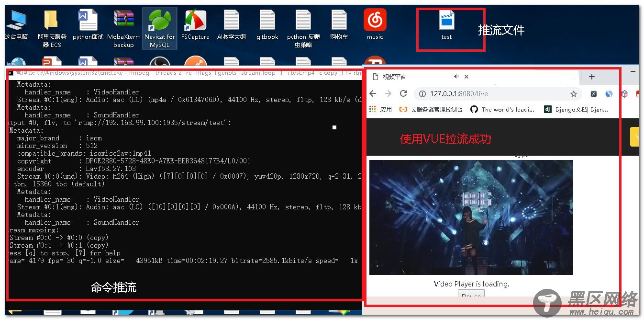
Task: Click the 127.0.0.1:8080/live address bar
Action: pyautogui.click(x=498, y=94)
